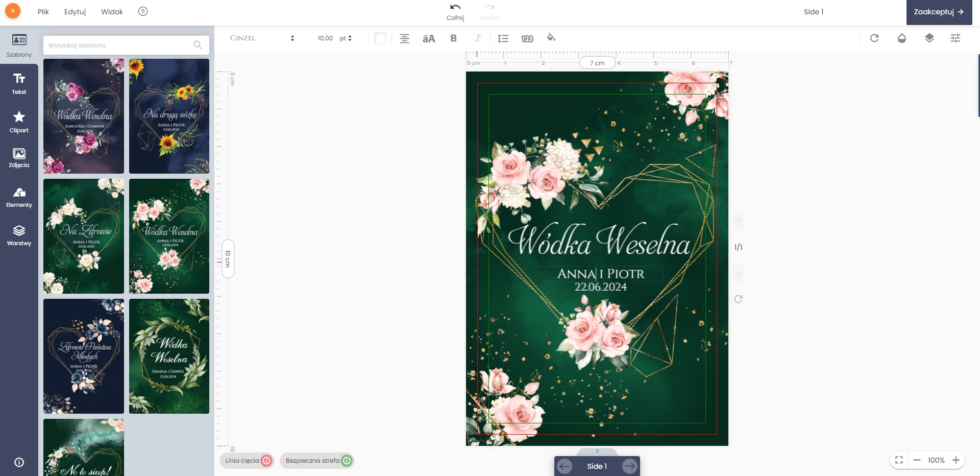Open the Elementy shapes panel
This screenshot has width=980, height=476.
pyautogui.click(x=19, y=197)
